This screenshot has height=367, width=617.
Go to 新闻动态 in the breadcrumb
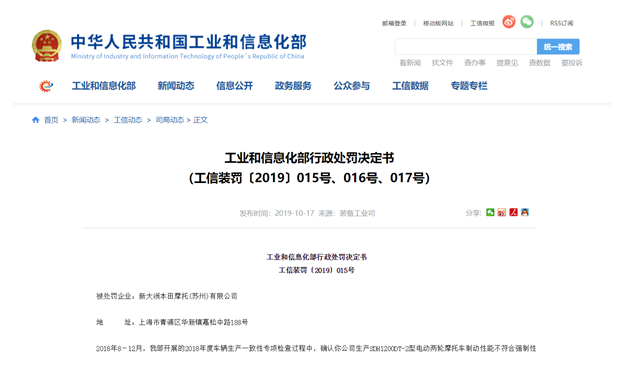[x=86, y=120]
